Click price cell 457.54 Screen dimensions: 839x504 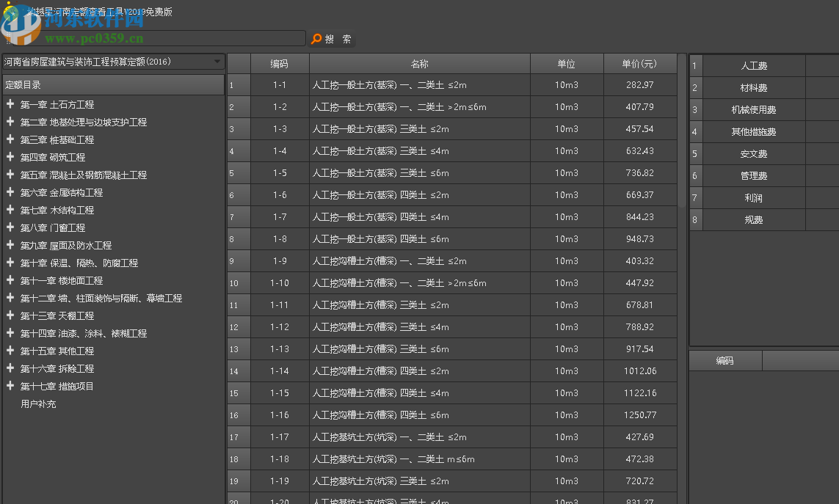coord(640,129)
